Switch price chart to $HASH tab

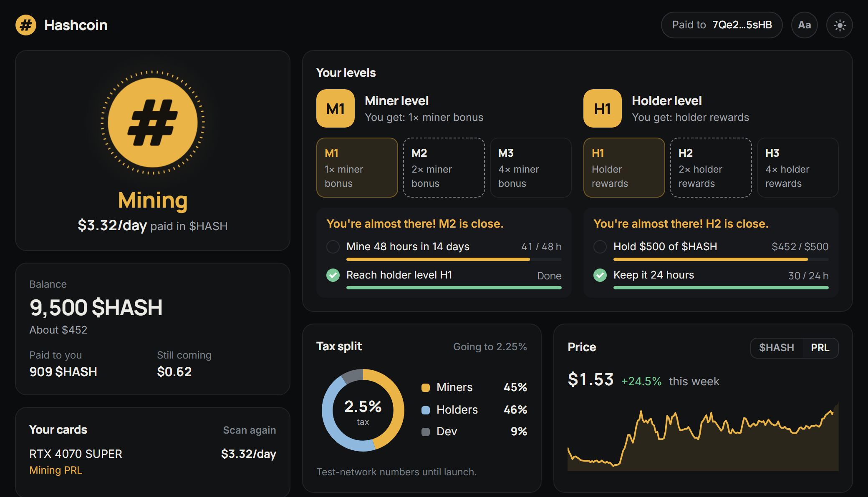point(777,348)
